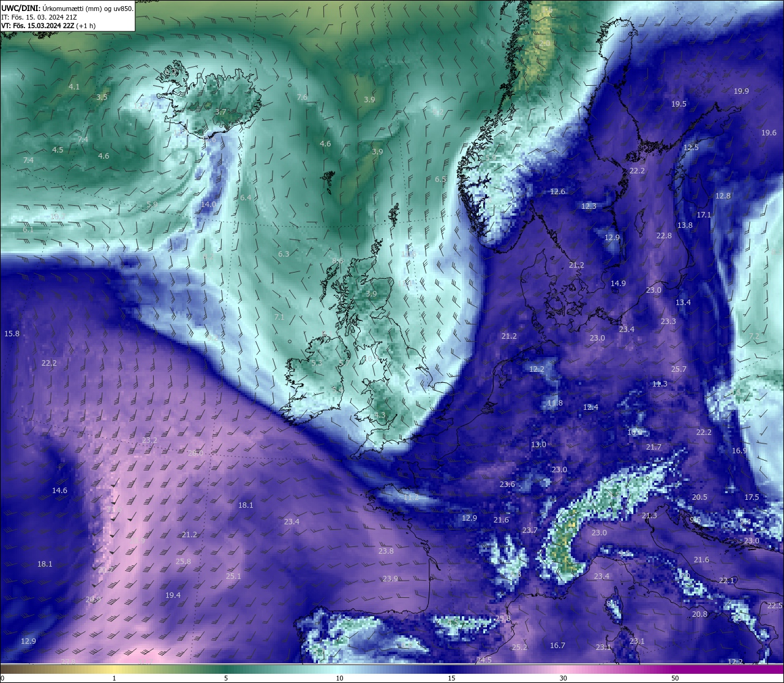784x683 pixels.
Task: Click the map value '26.0'
Action: 195,453
